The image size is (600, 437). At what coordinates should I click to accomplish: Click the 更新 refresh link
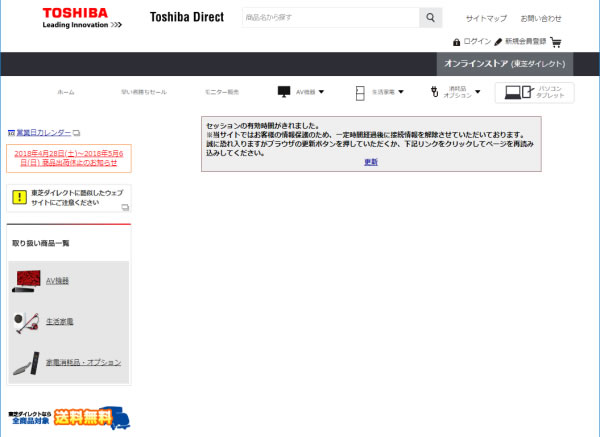371,162
